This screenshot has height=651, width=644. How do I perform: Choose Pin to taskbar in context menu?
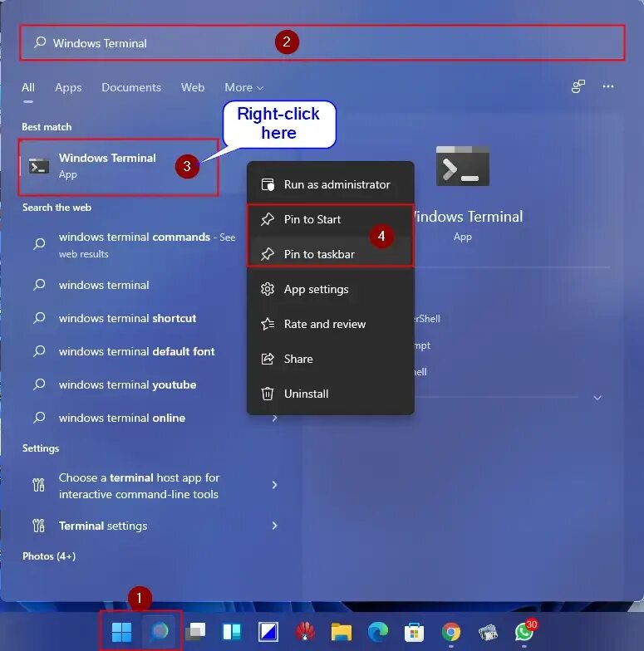click(x=331, y=254)
